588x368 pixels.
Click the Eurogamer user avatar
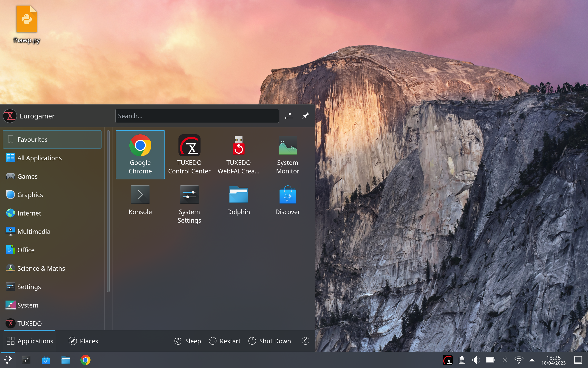pos(10,116)
